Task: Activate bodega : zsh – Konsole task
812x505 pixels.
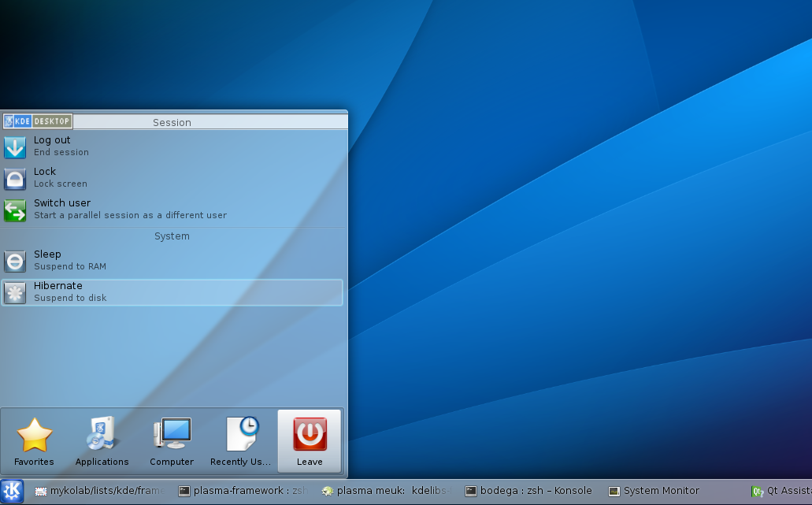Action: (528, 491)
